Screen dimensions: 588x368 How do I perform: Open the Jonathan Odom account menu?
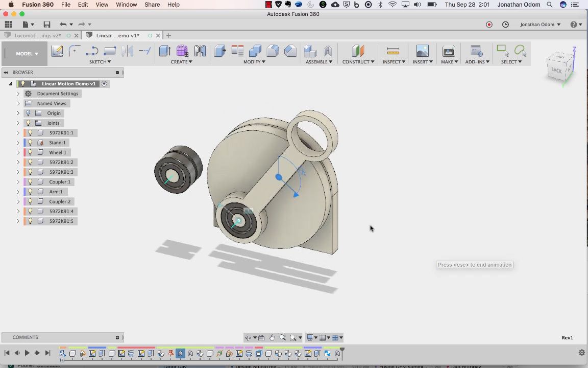click(540, 24)
